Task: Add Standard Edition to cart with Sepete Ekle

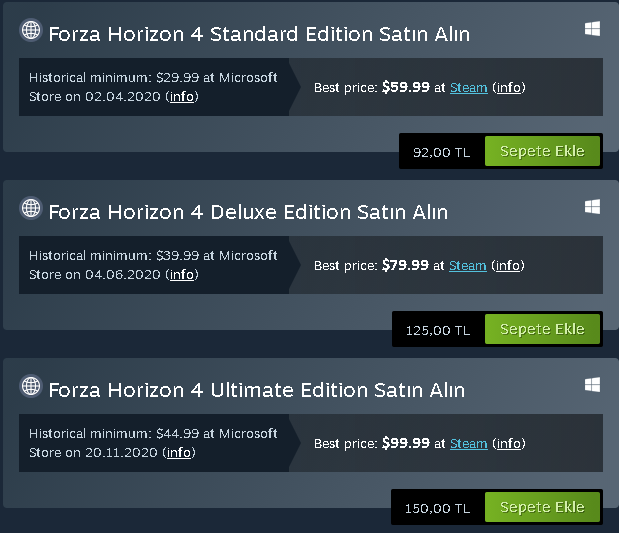Action: pos(542,151)
